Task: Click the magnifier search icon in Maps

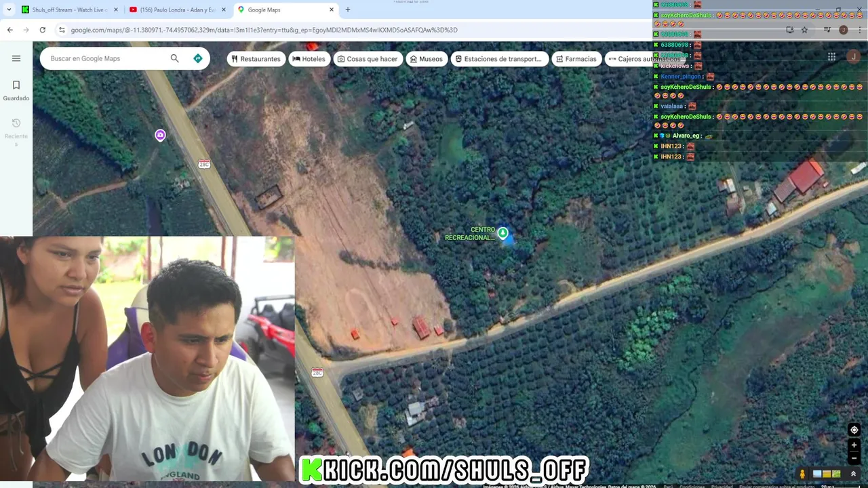Action: (x=174, y=58)
